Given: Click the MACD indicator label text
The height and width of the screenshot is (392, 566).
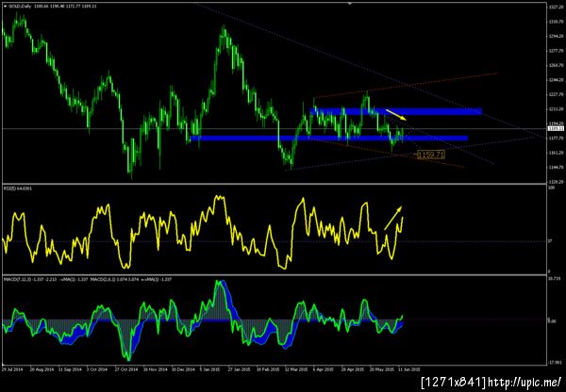Looking at the screenshot, I should [x=87, y=279].
